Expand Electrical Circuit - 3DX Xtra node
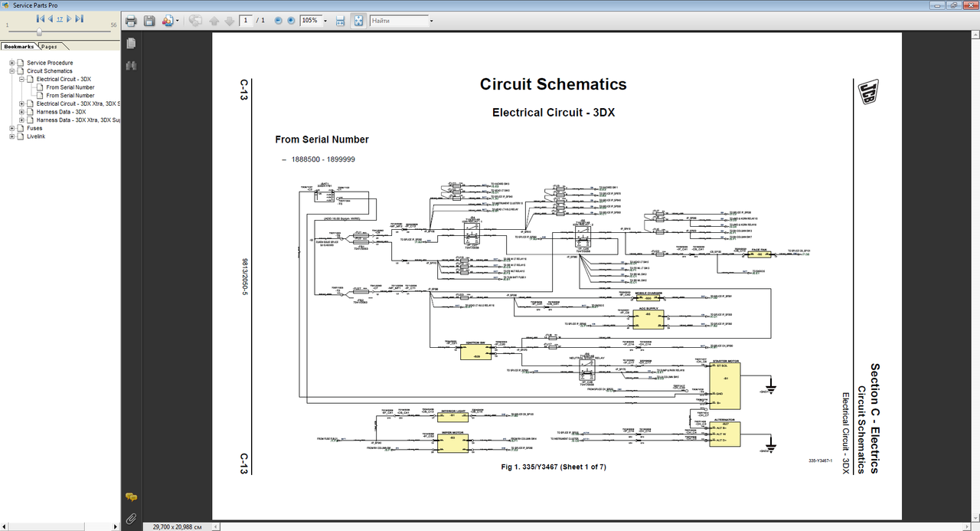Screen dimensions: 980x531 click(x=21, y=103)
